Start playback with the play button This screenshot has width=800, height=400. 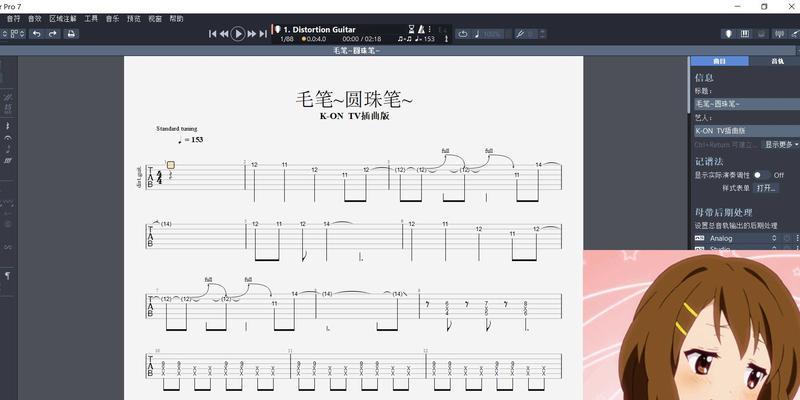click(x=238, y=34)
